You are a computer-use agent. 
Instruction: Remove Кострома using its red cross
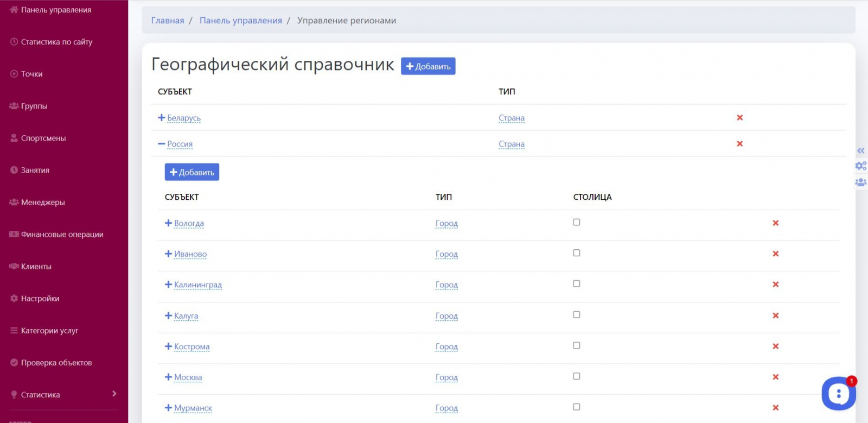click(776, 346)
